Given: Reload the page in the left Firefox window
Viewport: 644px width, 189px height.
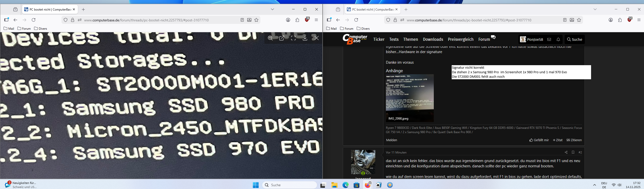Looking at the screenshot, I should [34, 20].
